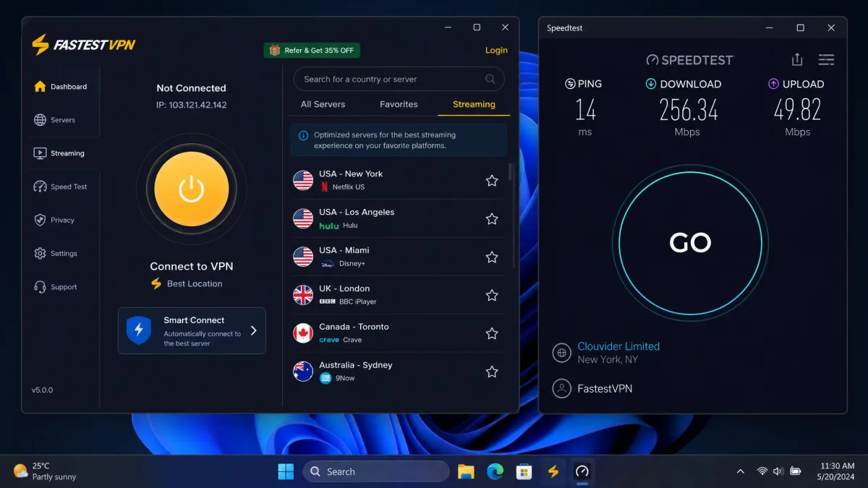Viewport: 868px width, 488px height.
Task: Click the Speedtest upload value 49.82
Action: point(797,110)
